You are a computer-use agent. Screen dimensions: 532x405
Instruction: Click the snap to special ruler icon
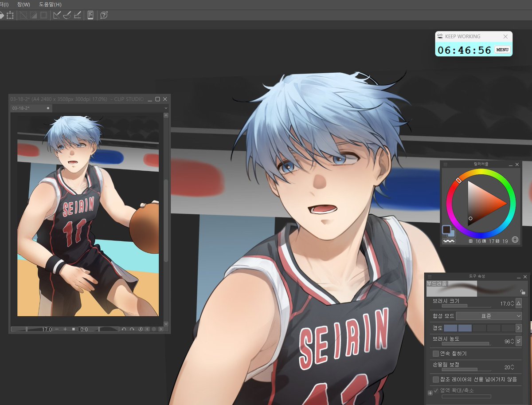(x=67, y=15)
